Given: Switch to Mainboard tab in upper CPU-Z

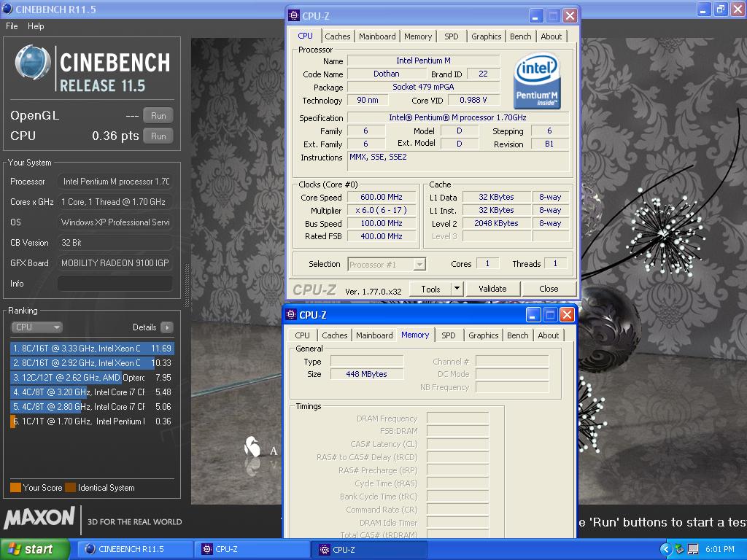Looking at the screenshot, I should pos(377,36).
